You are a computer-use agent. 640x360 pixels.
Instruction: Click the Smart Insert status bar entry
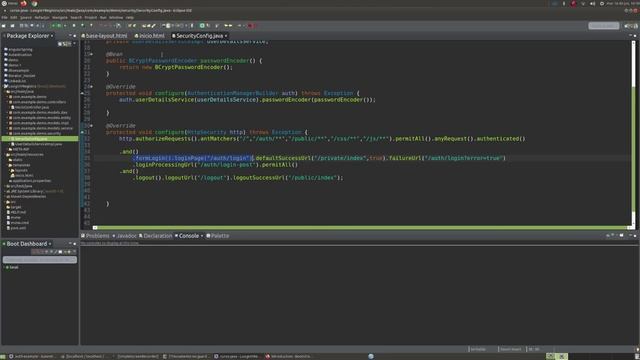pos(510,349)
